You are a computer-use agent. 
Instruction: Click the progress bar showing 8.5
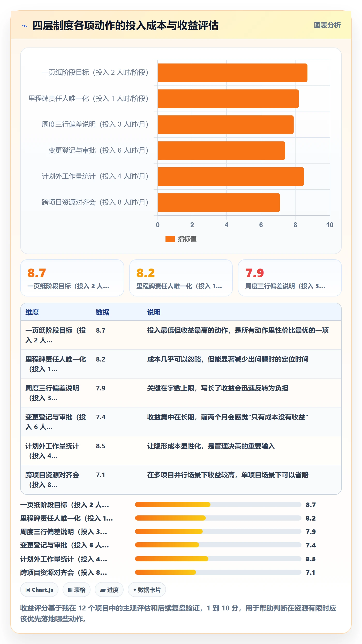218,559
